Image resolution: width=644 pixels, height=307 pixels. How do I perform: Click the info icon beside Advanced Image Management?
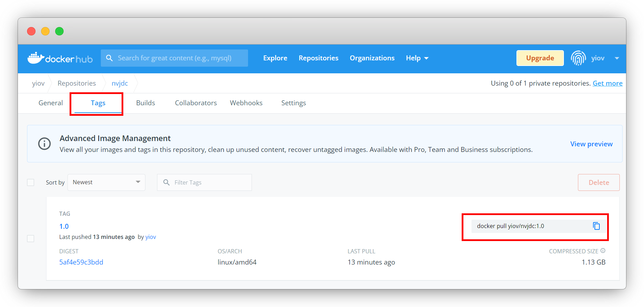click(x=44, y=144)
